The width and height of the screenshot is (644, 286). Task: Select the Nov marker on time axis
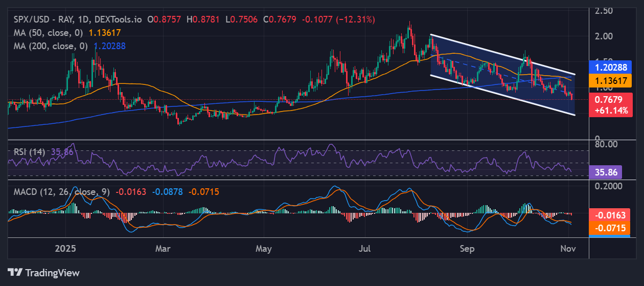(568, 249)
